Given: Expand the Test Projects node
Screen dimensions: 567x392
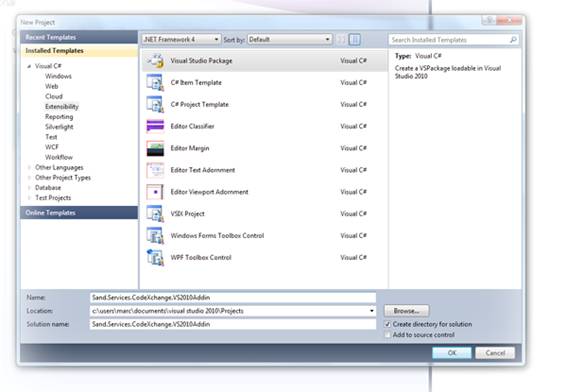Looking at the screenshot, I should 29,198.
